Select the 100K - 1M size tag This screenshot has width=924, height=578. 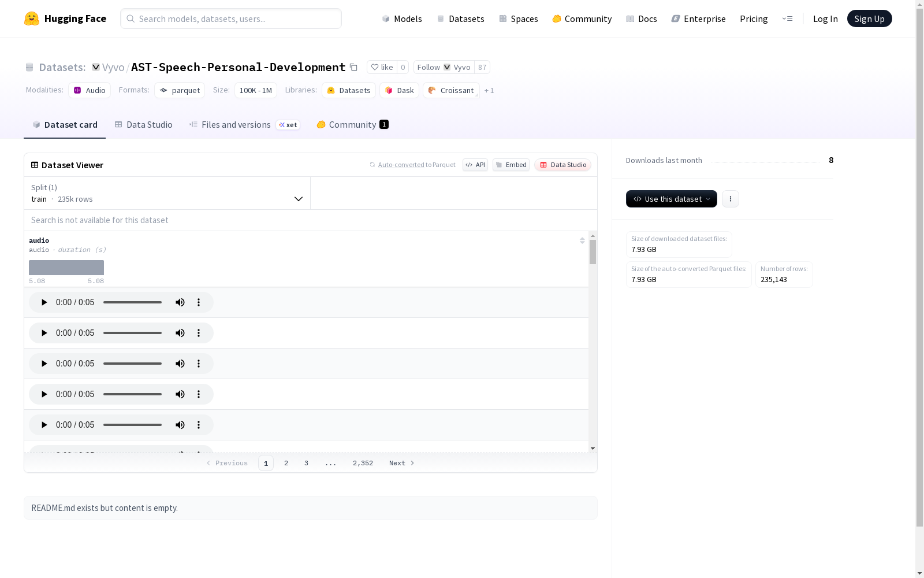tap(256, 90)
